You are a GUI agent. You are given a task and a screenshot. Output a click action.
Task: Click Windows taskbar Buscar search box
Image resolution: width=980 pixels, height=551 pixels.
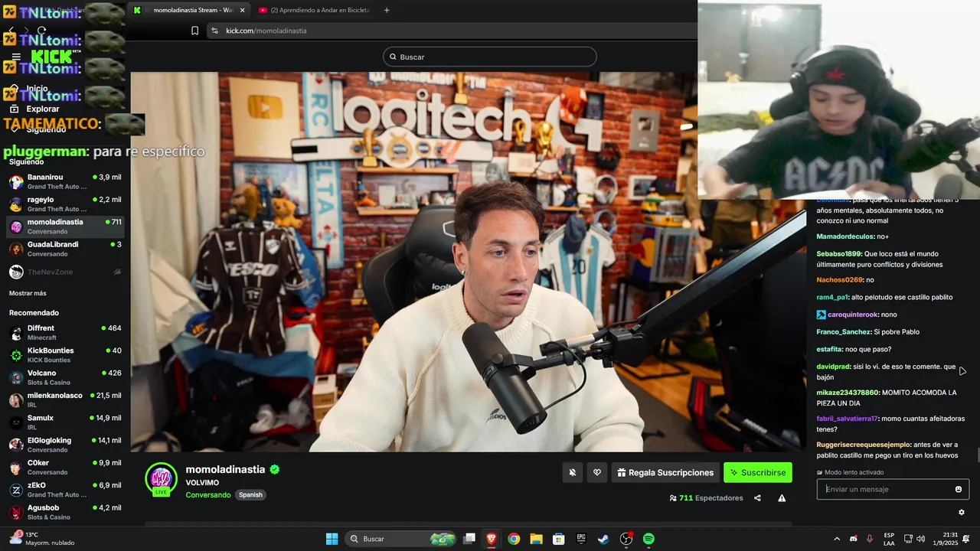click(x=402, y=539)
